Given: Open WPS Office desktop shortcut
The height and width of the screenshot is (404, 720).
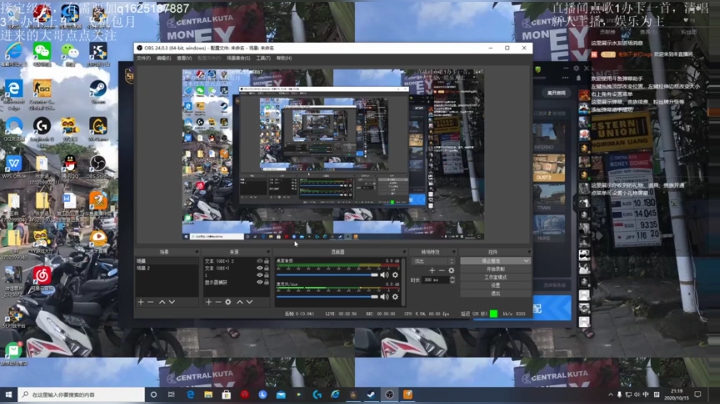Looking at the screenshot, I should click(14, 166).
